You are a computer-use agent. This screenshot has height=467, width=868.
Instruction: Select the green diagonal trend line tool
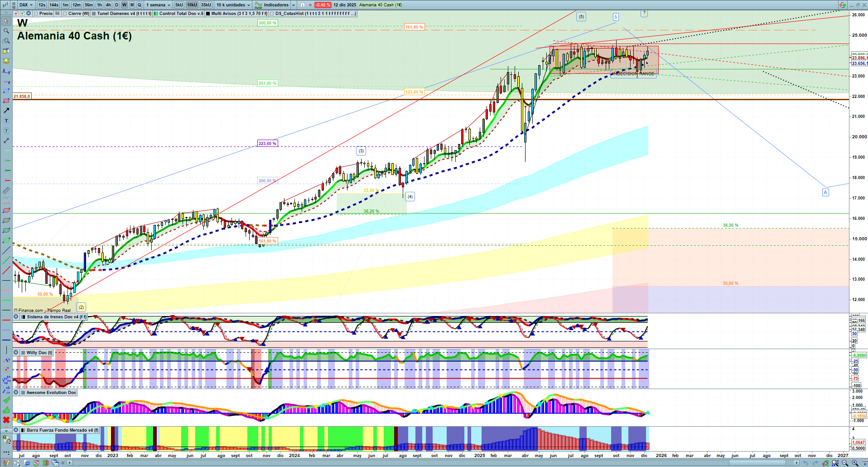click(x=6, y=260)
